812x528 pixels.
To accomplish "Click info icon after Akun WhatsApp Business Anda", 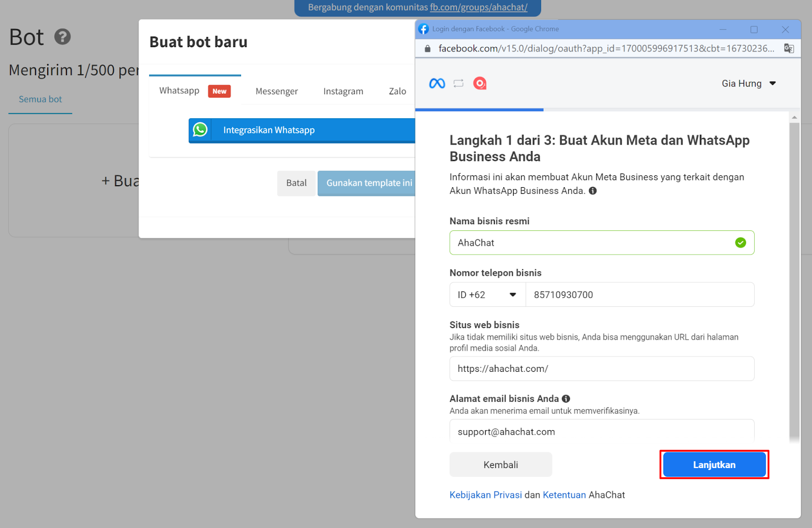I will [592, 191].
